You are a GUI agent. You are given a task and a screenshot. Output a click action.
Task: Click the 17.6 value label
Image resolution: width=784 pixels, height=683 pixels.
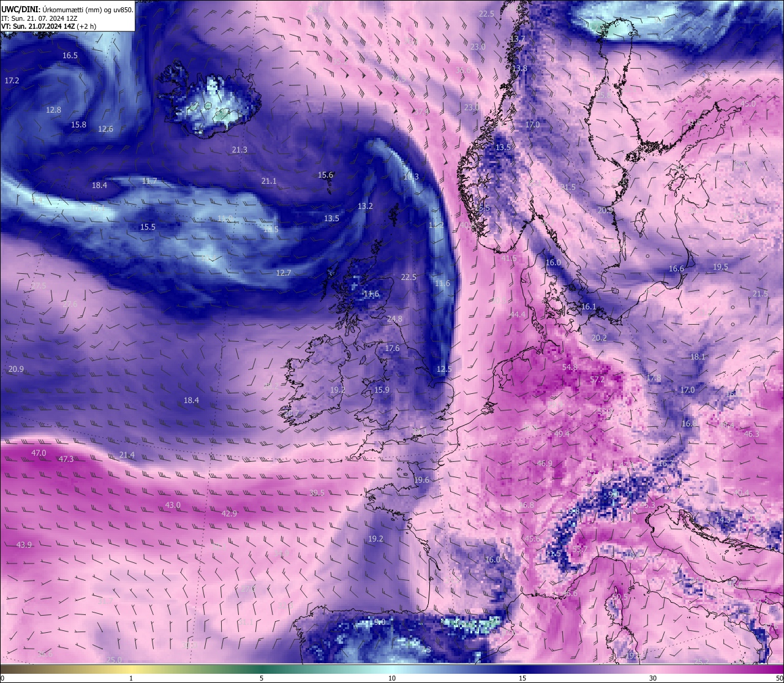tap(392, 349)
